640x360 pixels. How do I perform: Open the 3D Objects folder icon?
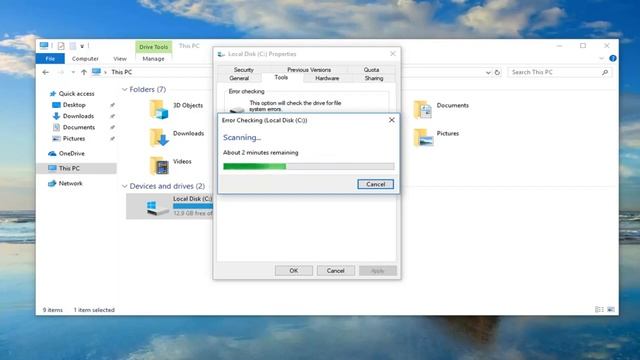point(158,109)
